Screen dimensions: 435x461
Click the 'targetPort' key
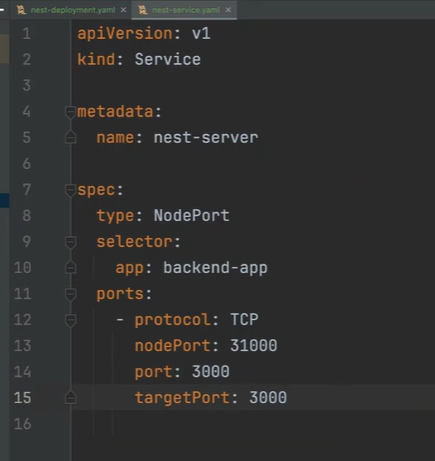click(182, 398)
